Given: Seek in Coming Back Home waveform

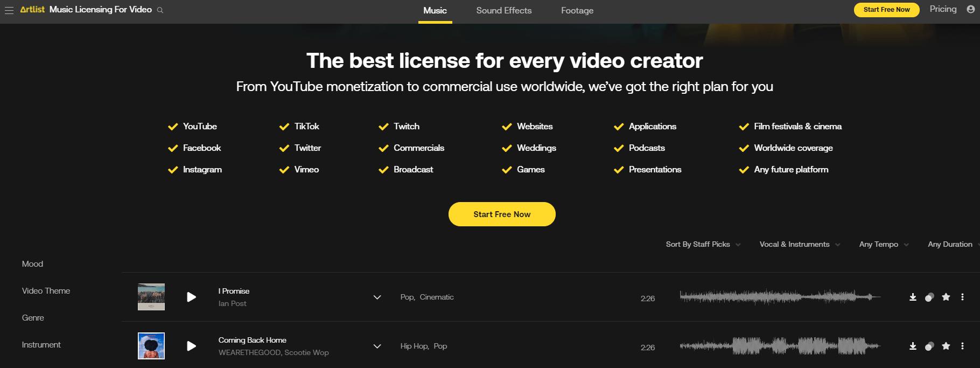Looking at the screenshot, I should 780,346.
